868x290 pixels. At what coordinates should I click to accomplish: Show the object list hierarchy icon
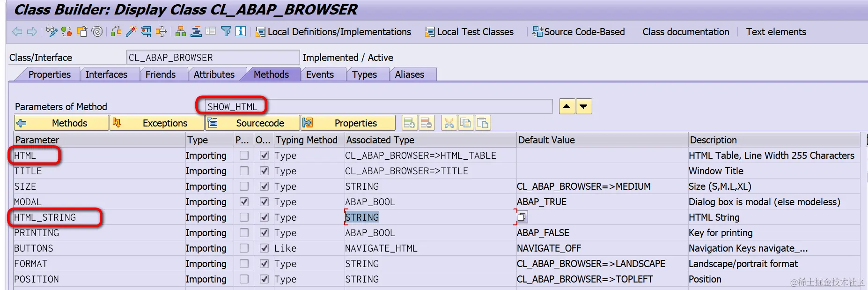tap(181, 31)
